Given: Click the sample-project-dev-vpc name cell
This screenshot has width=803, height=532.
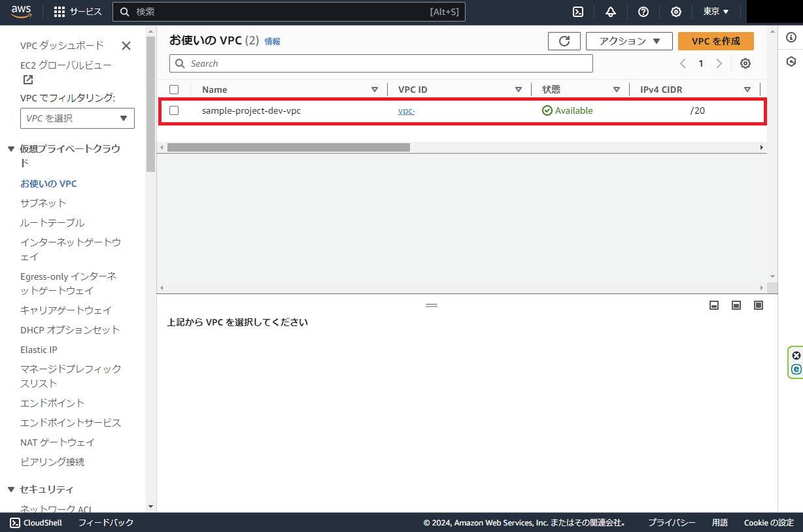Looking at the screenshot, I should (x=251, y=110).
